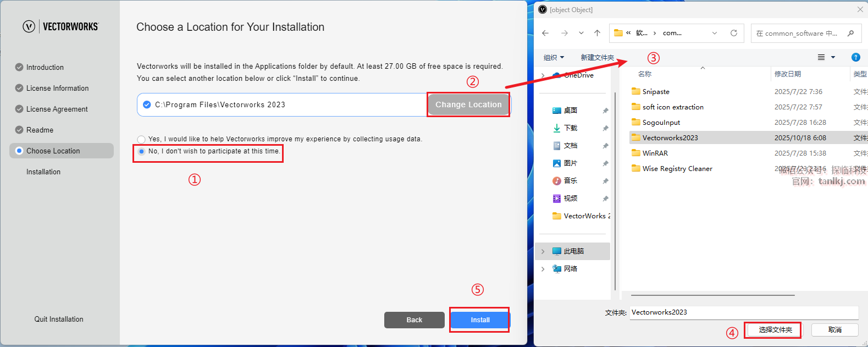Select 'Yes, I would like to help' radio option
The image size is (868, 347).
(x=141, y=139)
